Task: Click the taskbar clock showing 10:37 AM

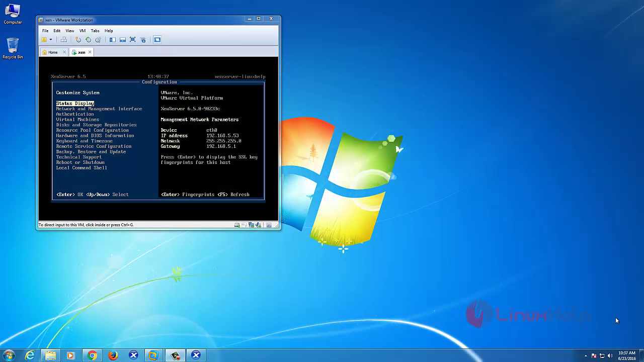Action: pos(627,355)
